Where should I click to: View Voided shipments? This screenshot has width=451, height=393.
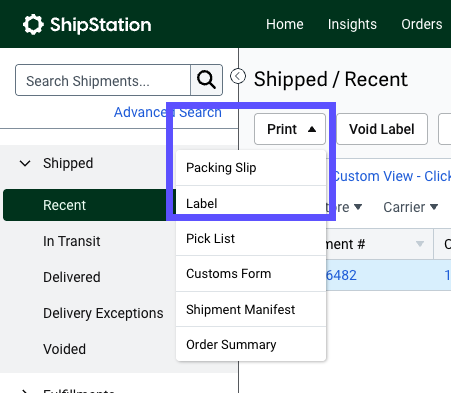[64, 349]
